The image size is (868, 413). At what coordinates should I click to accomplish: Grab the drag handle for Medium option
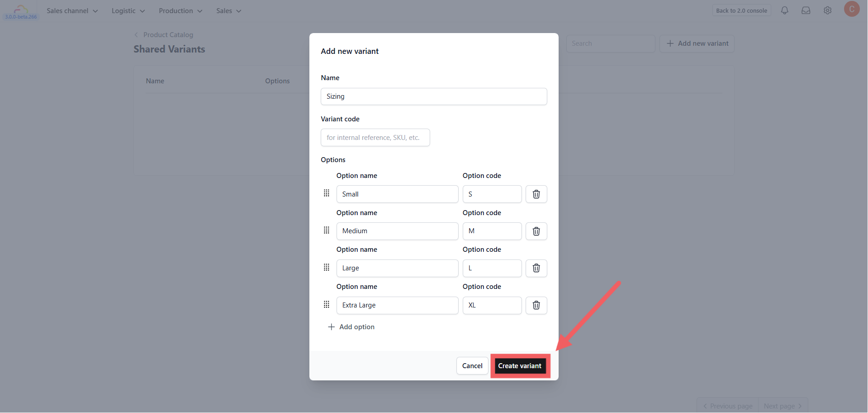click(327, 231)
